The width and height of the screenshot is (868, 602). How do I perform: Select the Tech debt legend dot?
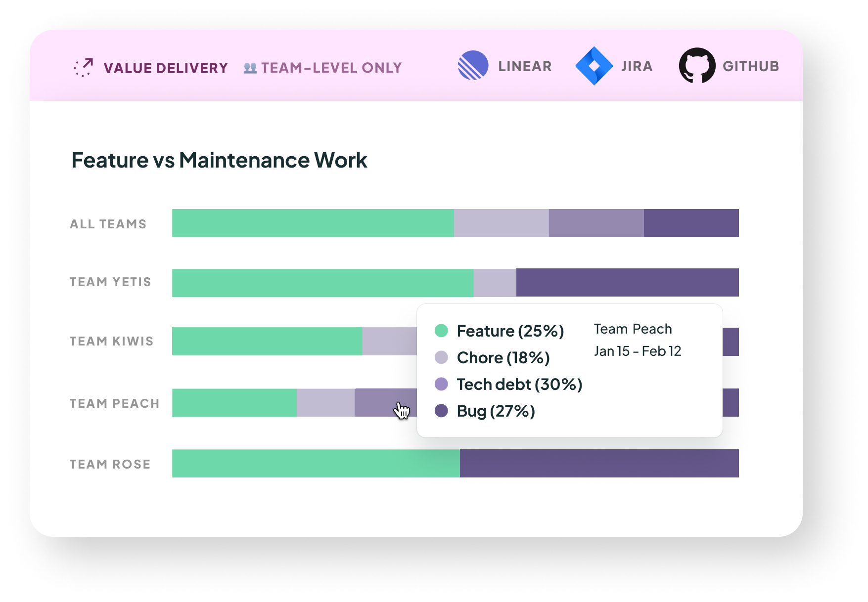pyautogui.click(x=441, y=384)
